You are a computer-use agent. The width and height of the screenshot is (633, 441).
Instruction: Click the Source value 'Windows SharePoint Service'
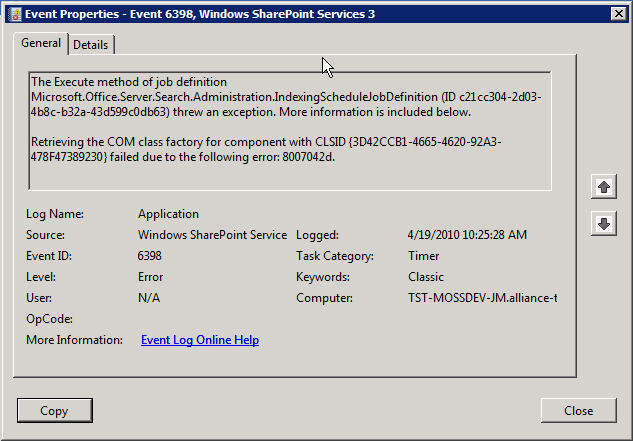click(213, 235)
